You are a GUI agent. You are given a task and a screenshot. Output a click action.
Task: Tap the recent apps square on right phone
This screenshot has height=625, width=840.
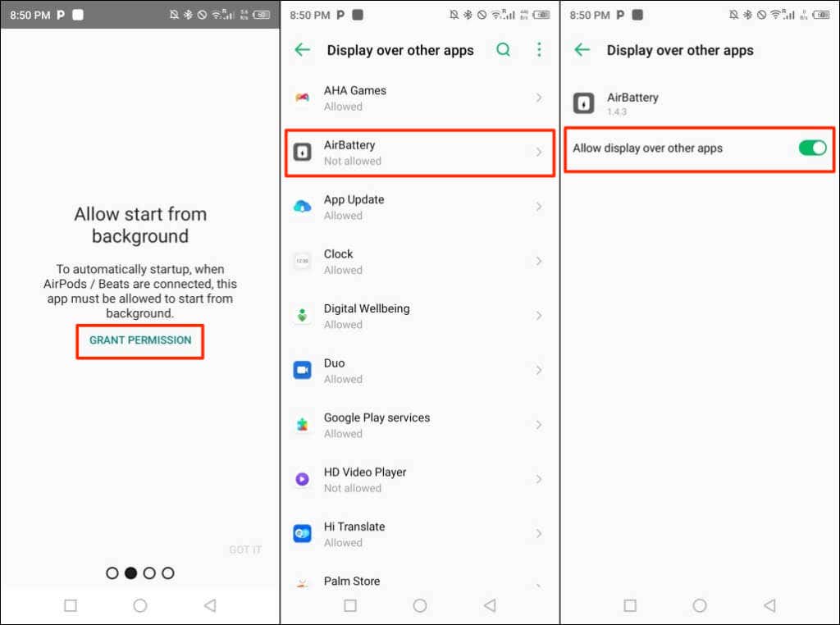tap(630, 605)
